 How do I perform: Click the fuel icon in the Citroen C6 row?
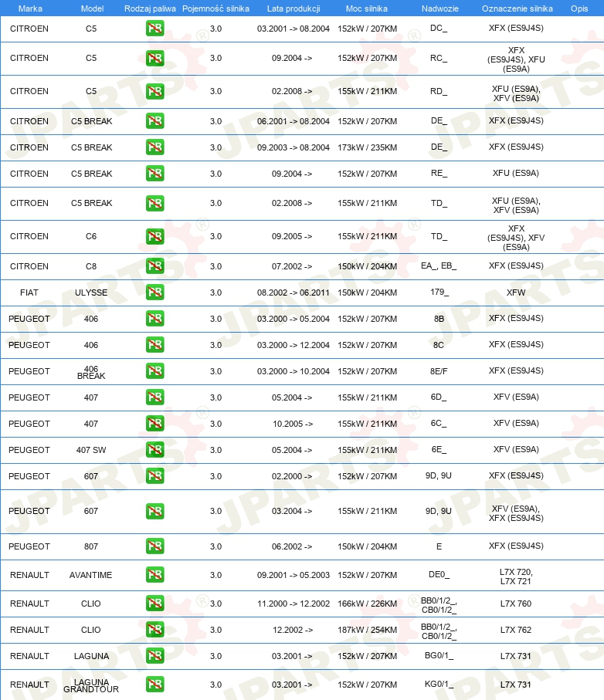tap(155, 236)
